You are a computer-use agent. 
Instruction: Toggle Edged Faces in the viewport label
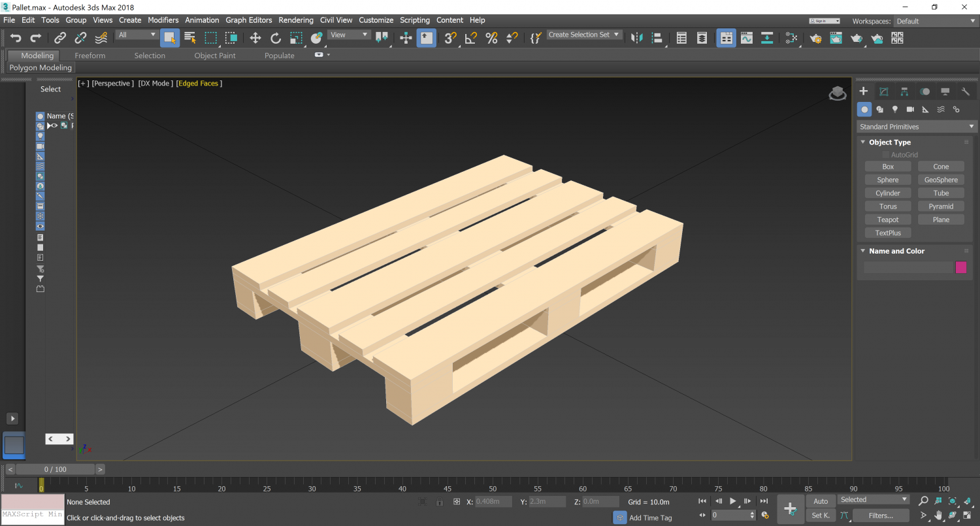[x=199, y=83]
